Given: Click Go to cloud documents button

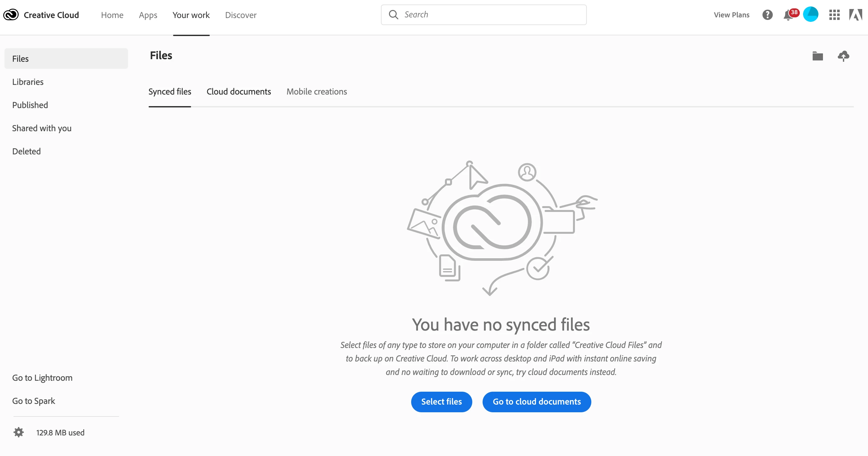Looking at the screenshot, I should (536, 401).
